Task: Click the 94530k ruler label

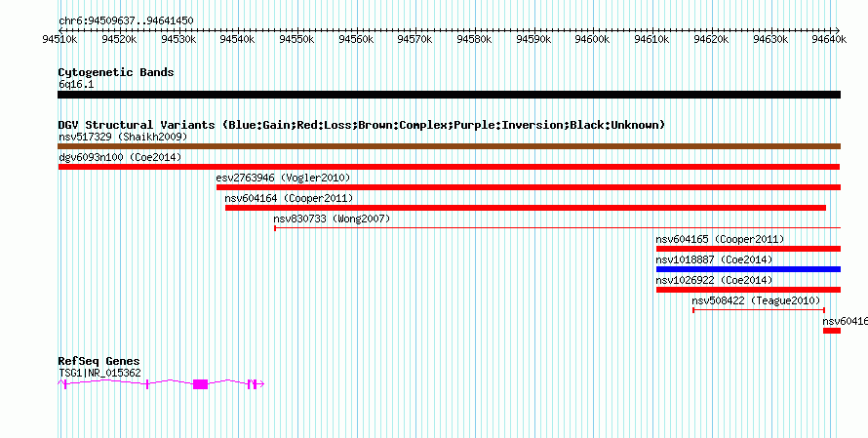Action: coord(178,39)
